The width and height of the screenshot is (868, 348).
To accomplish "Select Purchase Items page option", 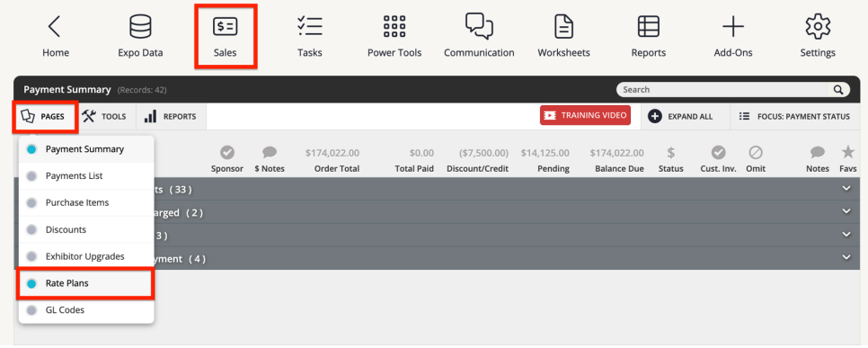I will coord(86,203).
